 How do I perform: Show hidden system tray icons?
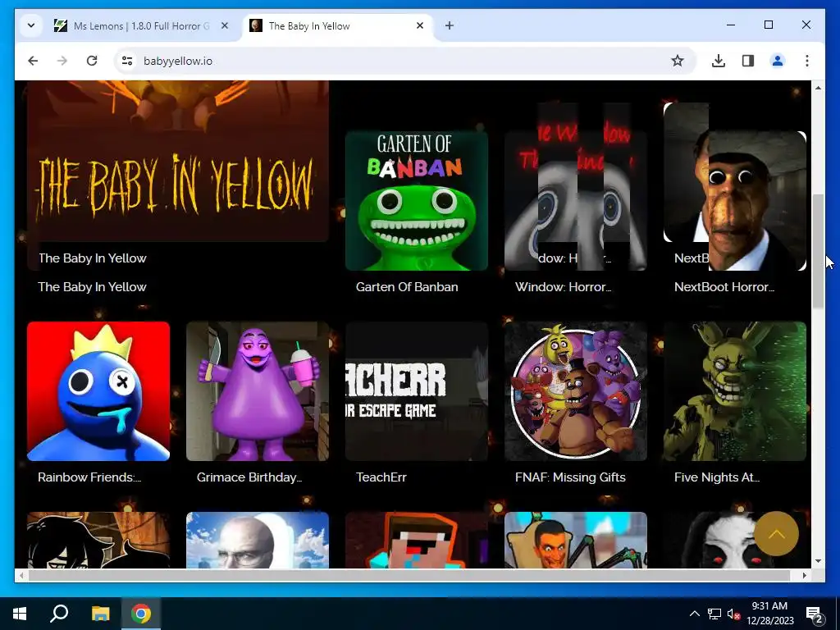point(694,614)
